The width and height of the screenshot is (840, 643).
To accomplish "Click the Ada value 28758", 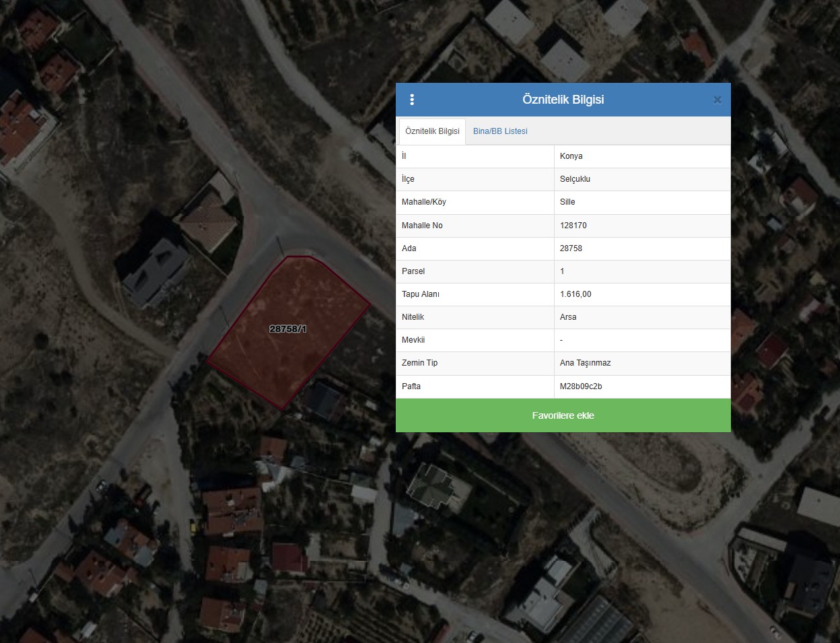I will pyautogui.click(x=571, y=248).
